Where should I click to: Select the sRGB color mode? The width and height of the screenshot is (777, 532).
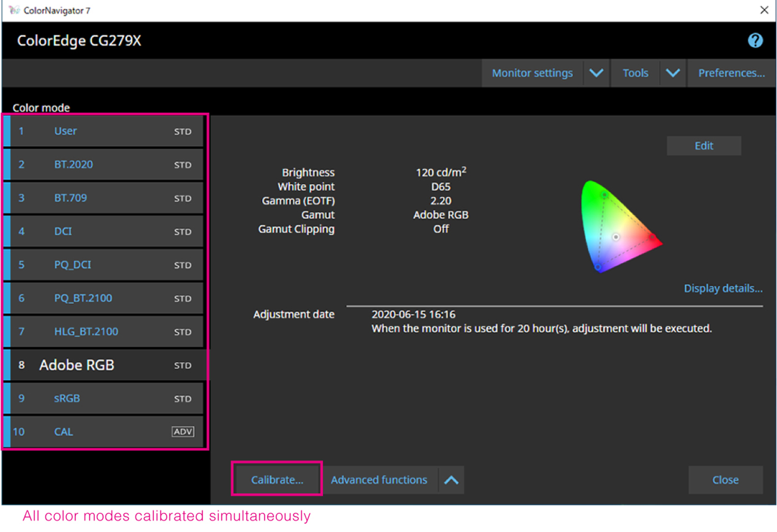(x=103, y=398)
